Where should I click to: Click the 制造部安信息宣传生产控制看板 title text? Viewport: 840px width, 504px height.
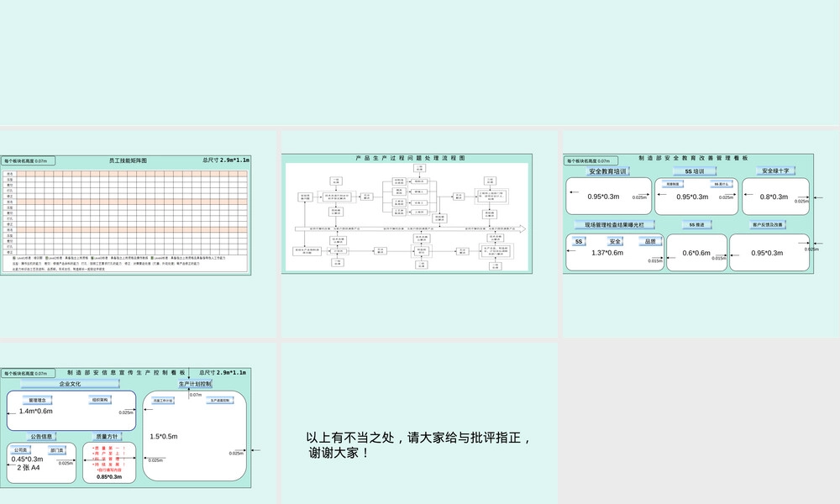point(127,372)
